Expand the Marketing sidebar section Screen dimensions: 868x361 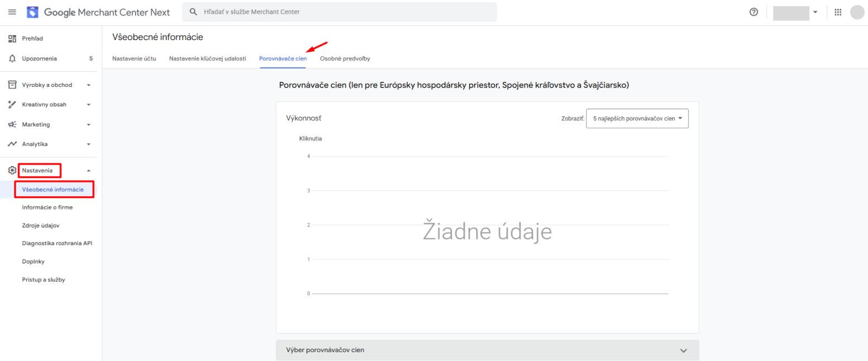[88, 125]
